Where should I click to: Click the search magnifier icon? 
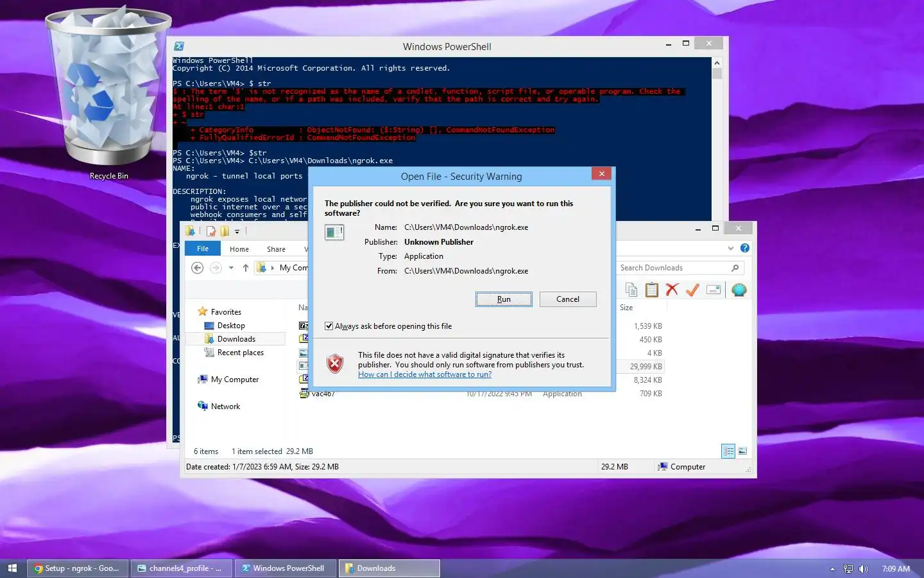point(735,268)
